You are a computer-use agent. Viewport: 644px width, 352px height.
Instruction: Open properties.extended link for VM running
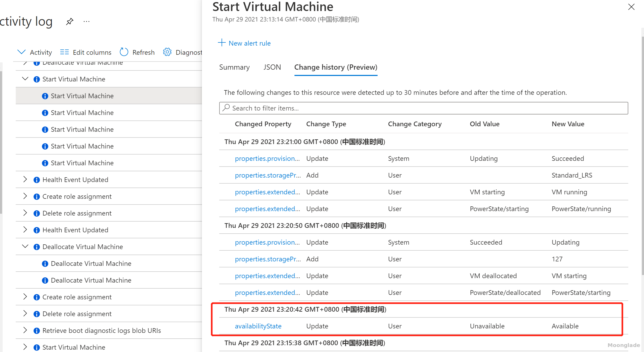click(x=267, y=192)
